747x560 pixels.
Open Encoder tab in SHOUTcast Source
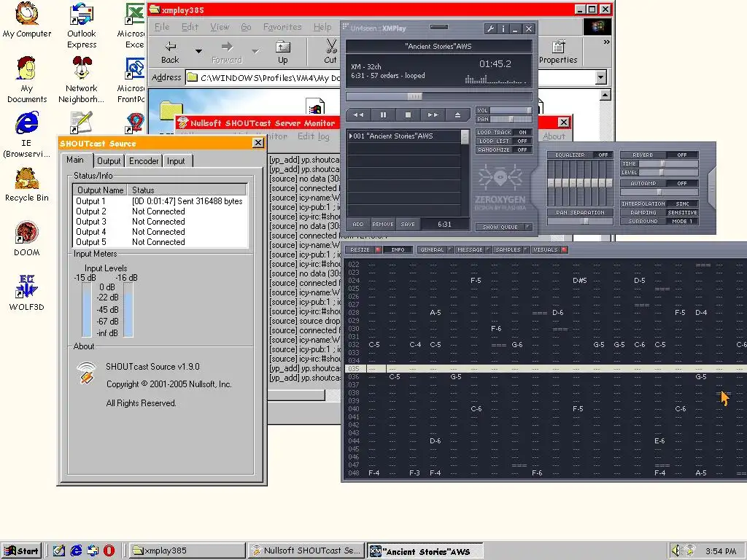[x=144, y=161]
